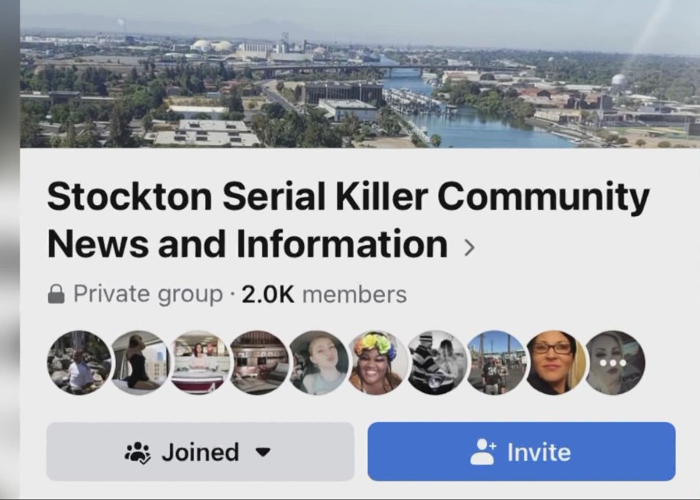Viewport: 700px width, 500px height.
Task: Open group details via title chevron
Action: coord(469,246)
